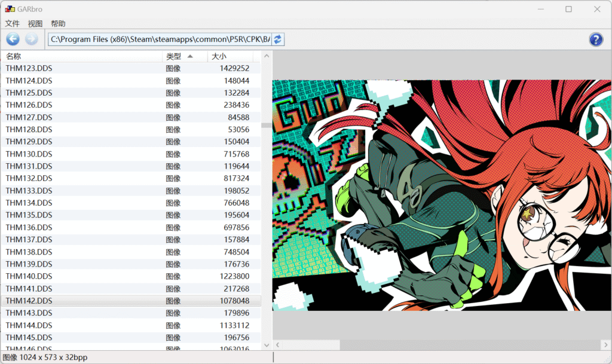The height and width of the screenshot is (364, 612).
Task: Click the GARbro application title icon
Action: (10, 8)
